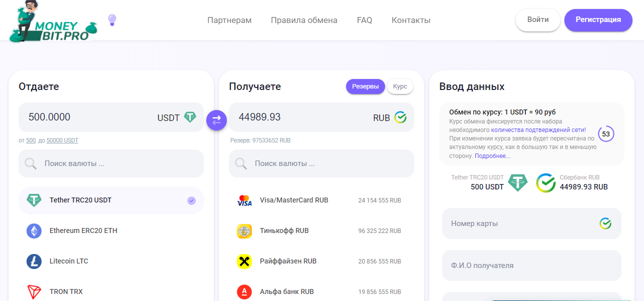Click the Тинькофф bank icon
The image size is (644, 301).
(x=244, y=231)
